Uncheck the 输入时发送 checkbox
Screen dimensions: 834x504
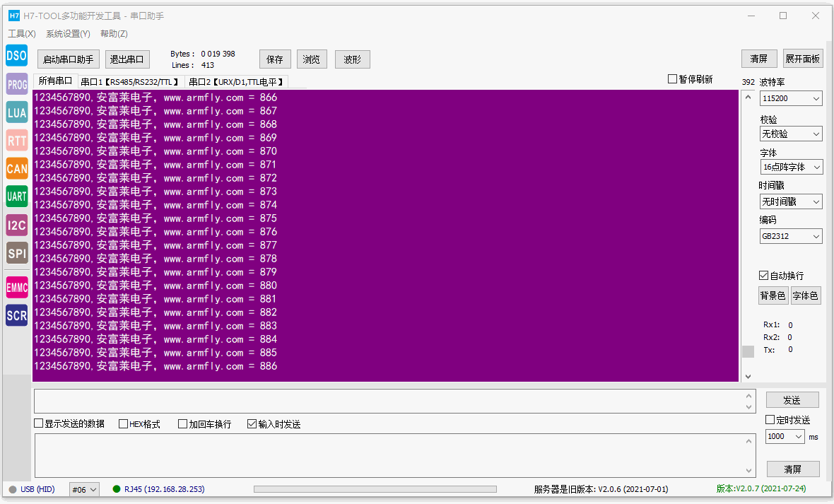click(252, 423)
